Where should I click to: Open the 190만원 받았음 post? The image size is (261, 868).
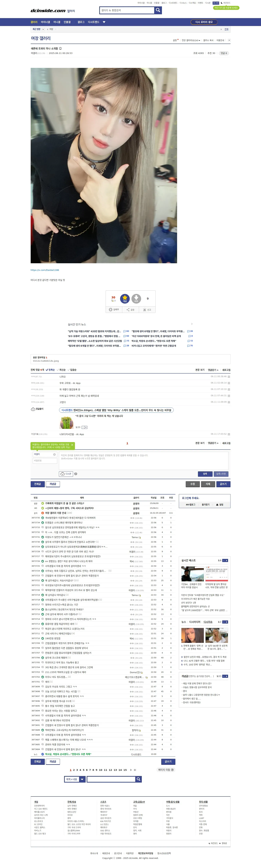coord(53,638)
